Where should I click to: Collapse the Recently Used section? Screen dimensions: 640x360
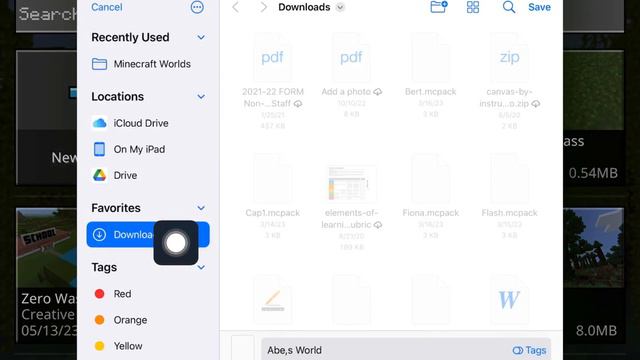click(x=201, y=38)
